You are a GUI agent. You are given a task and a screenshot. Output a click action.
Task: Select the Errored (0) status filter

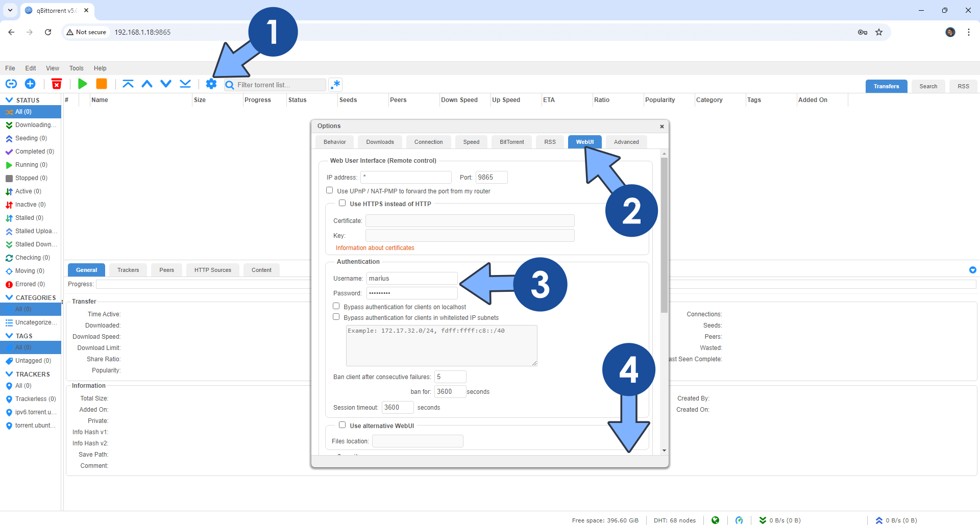31,284
